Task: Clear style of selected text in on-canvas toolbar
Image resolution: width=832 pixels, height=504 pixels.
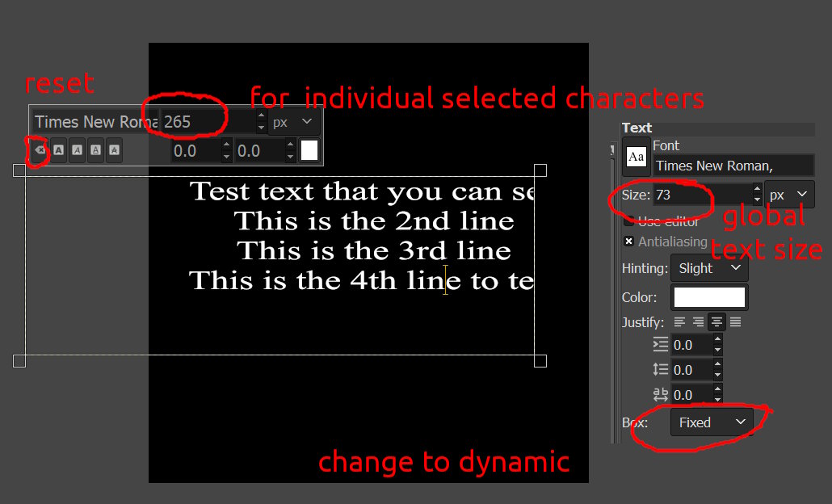Action: click(x=40, y=150)
